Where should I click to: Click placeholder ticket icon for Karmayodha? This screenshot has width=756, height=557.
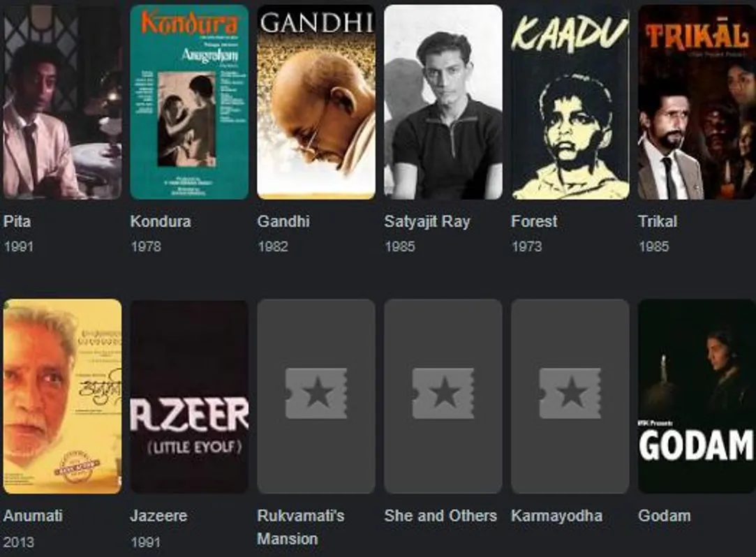570,394
